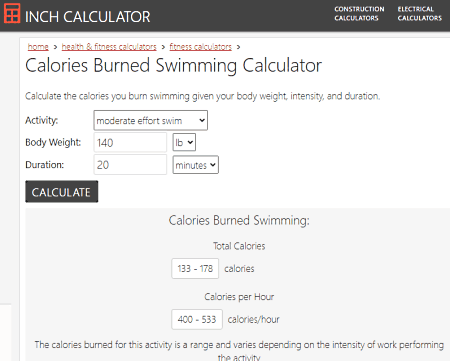450x361 pixels.
Task: Click the Calories Burned Swimming results heading
Action: pyautogui.click(x=239, y=220)
